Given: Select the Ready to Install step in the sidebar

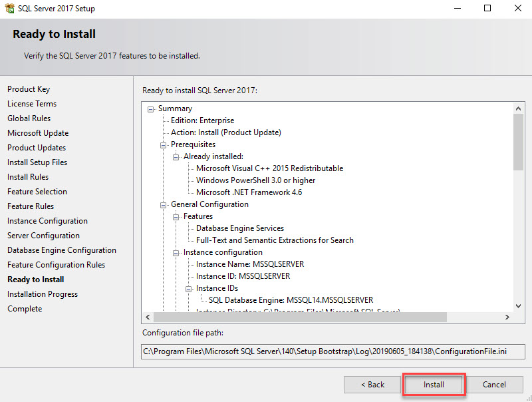Looking at the screenshot, I should [x=36, y=280].
